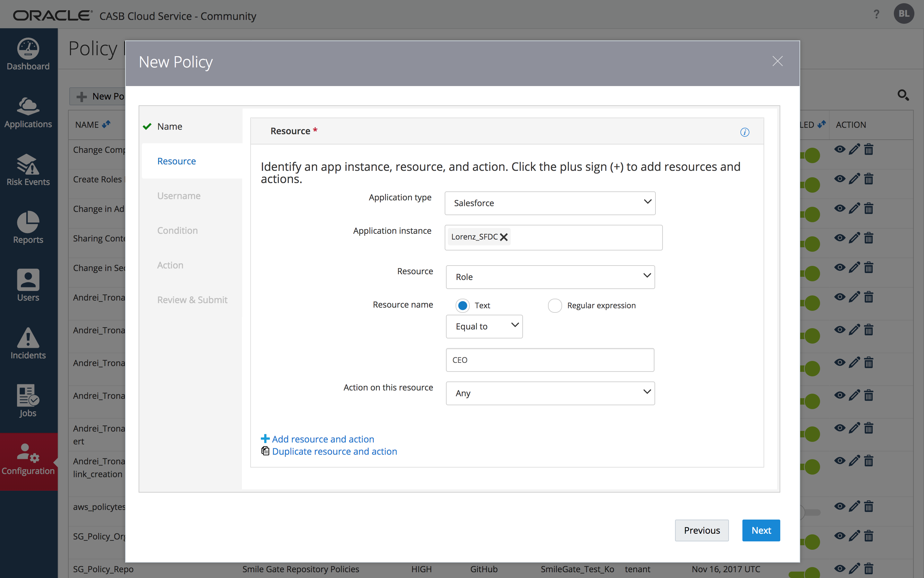924x578 pixels.
Task: Select the Condition wizard step
Action: (x=177, y=231)
